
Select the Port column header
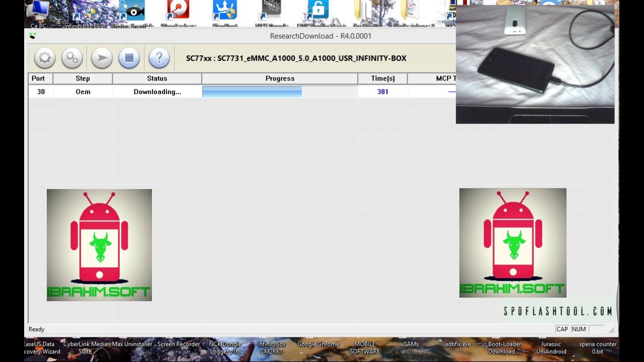(40, 78)
